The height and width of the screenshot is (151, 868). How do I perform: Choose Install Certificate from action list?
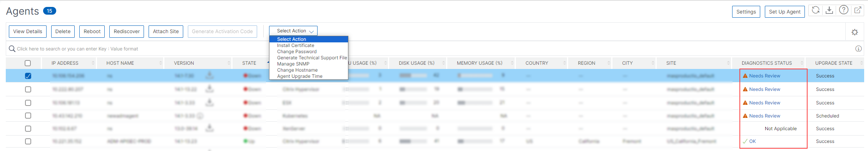(309, 45)
